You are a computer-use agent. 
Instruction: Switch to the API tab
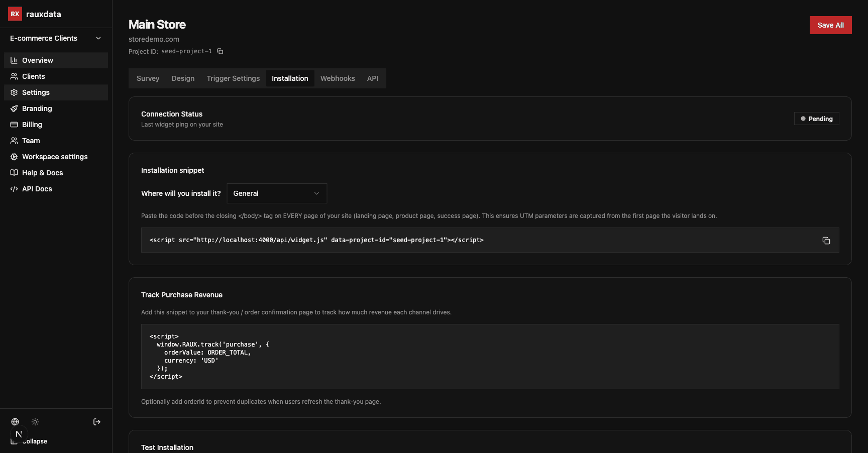373,78
